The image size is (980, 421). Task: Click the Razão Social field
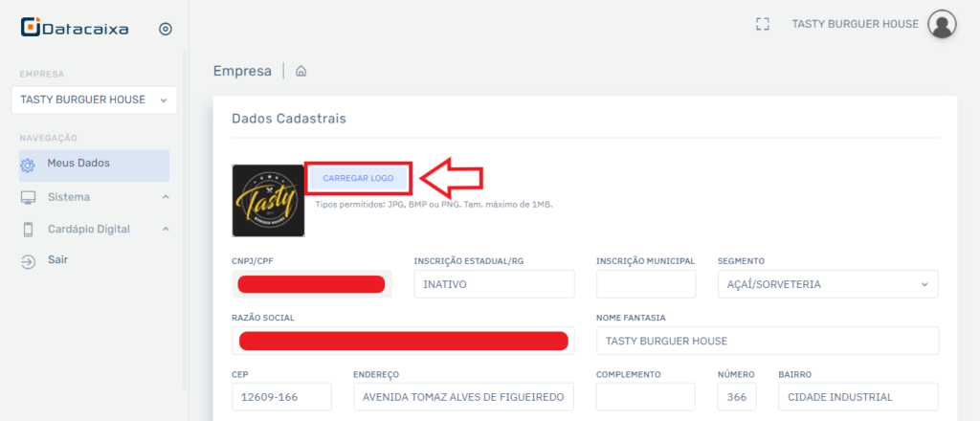(403, 341)
